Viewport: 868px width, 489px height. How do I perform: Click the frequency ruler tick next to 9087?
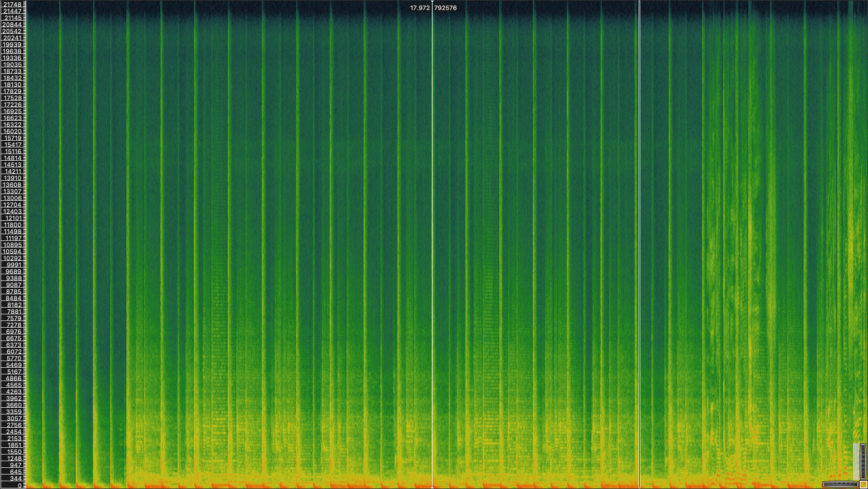[26, 284]
